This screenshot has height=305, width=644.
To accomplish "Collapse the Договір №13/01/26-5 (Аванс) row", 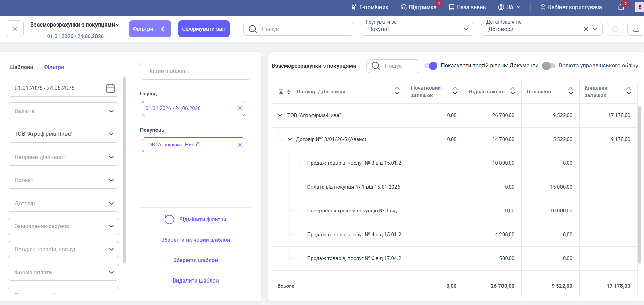I will (290, 139).
